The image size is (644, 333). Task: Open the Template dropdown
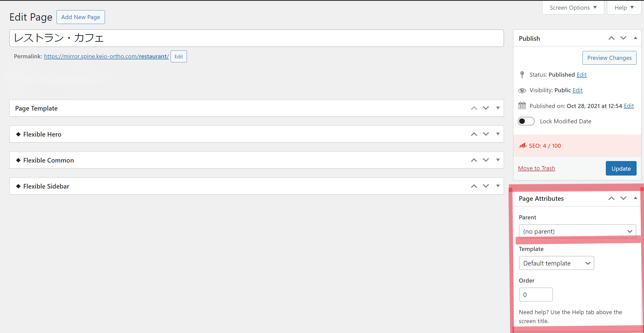(556, 263)
